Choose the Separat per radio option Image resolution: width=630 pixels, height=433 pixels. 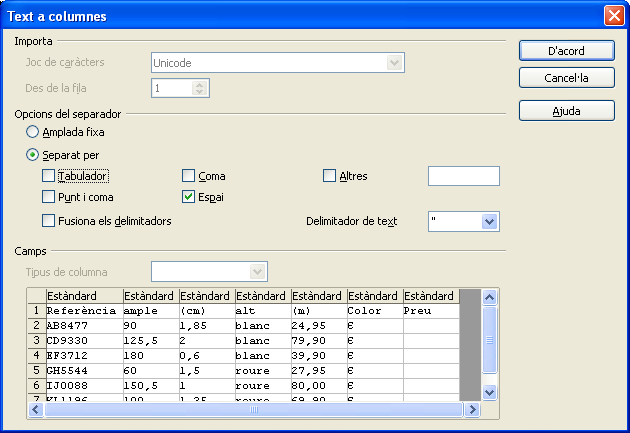tap(33, 155)
